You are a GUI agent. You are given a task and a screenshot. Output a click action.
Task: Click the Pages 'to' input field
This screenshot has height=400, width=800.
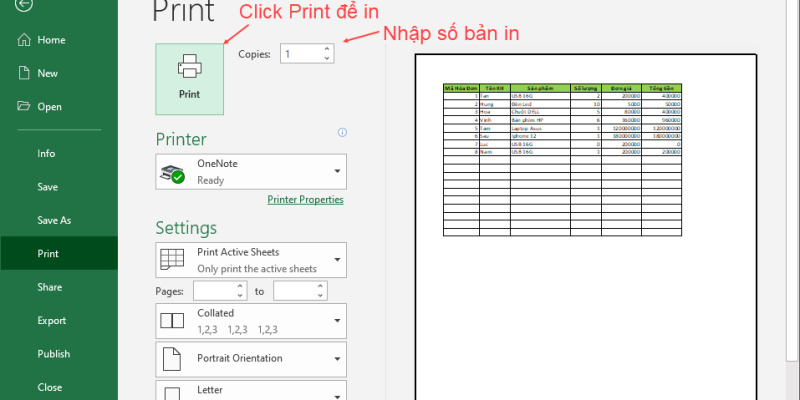(293, 291)
